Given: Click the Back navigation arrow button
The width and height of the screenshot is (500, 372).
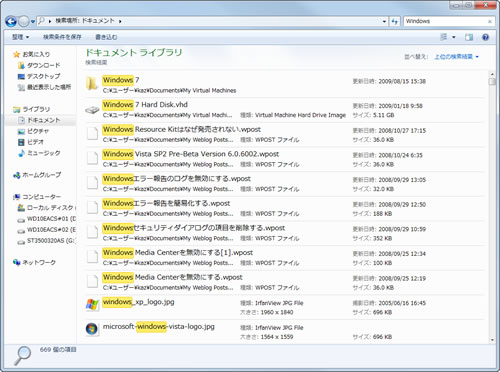Looking at the screenshot, I should pyautogui.click(x=11, y=22).
